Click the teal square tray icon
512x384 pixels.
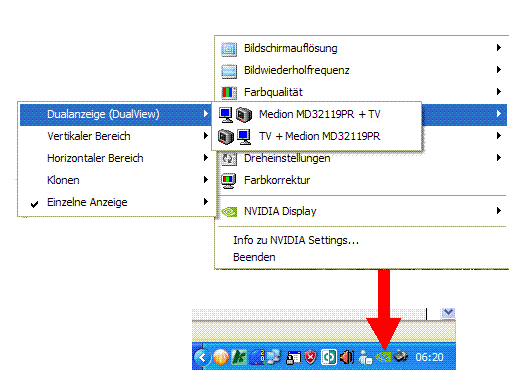(329, 357)
